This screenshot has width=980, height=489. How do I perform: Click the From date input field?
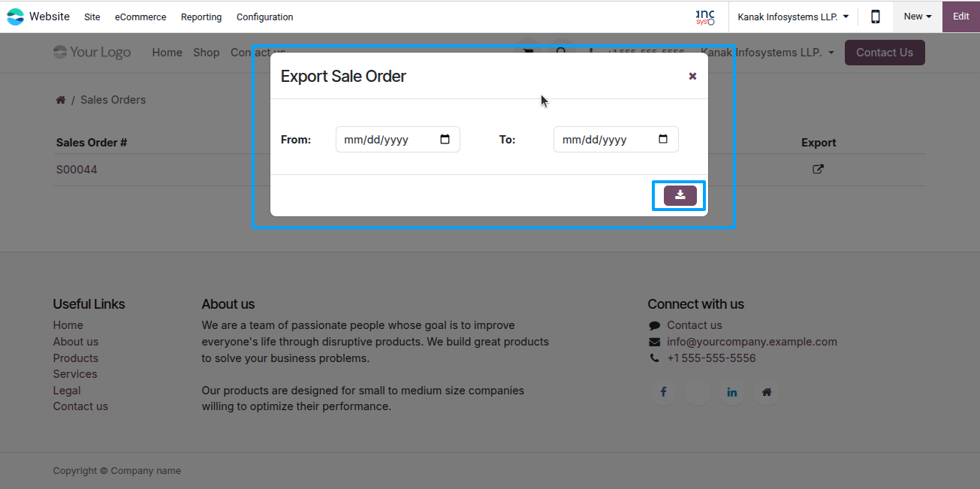[x=398, y=140]
